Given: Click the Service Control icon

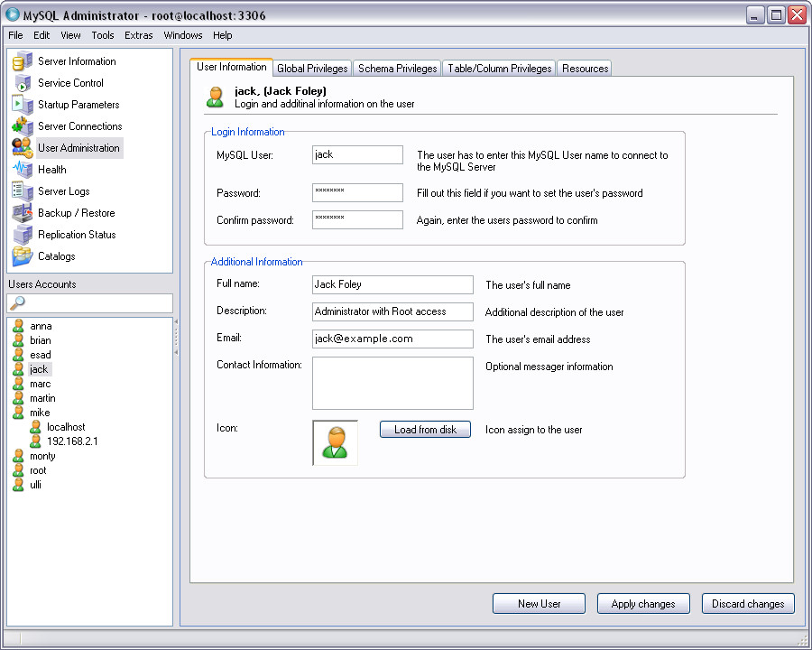Looking at the screenshot, I should coord(22,83).
